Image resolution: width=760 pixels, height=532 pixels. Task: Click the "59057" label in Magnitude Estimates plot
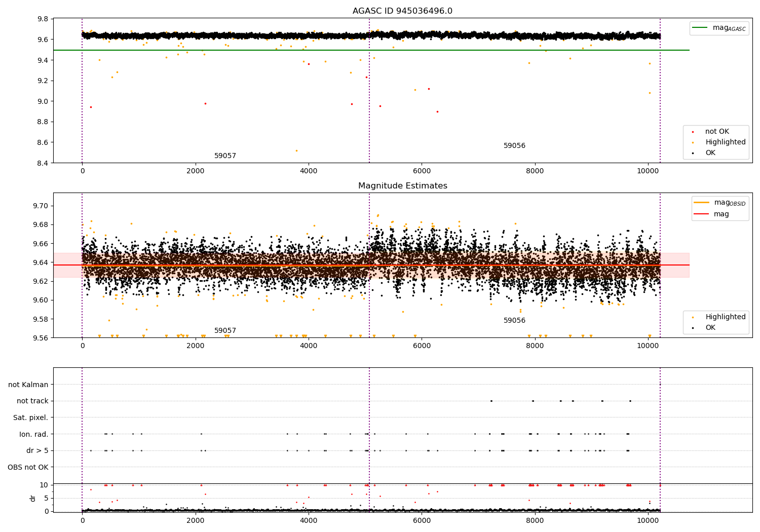click(225, 331)
